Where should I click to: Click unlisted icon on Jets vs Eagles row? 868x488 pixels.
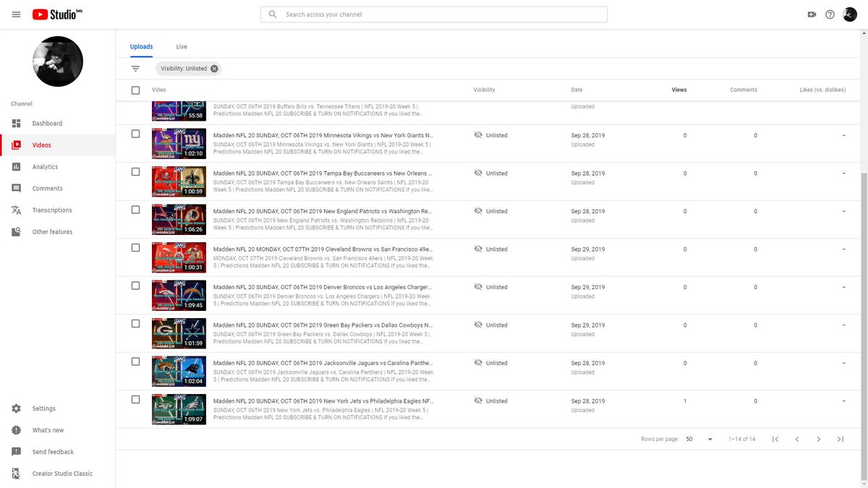coord(477,401)
